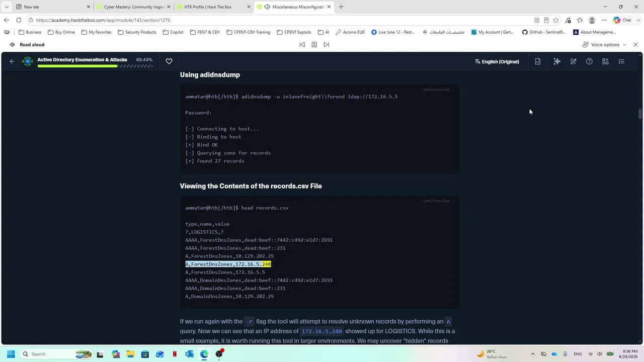Open the split screen icon in address bar
The width and height of the screenshot is (644, 362).
pos(537,20)
